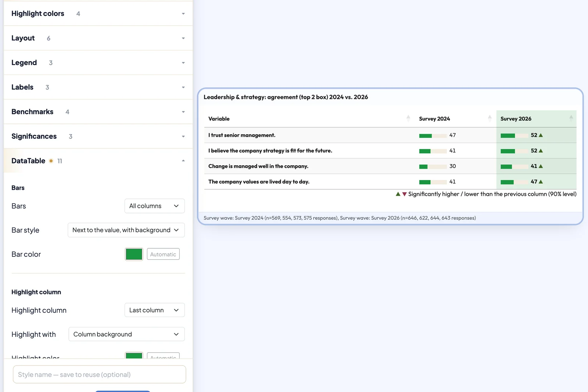588x392 pixels.
Task: Click the significance arrow next to 41 in Survey 2026
Action: point(541,166)
